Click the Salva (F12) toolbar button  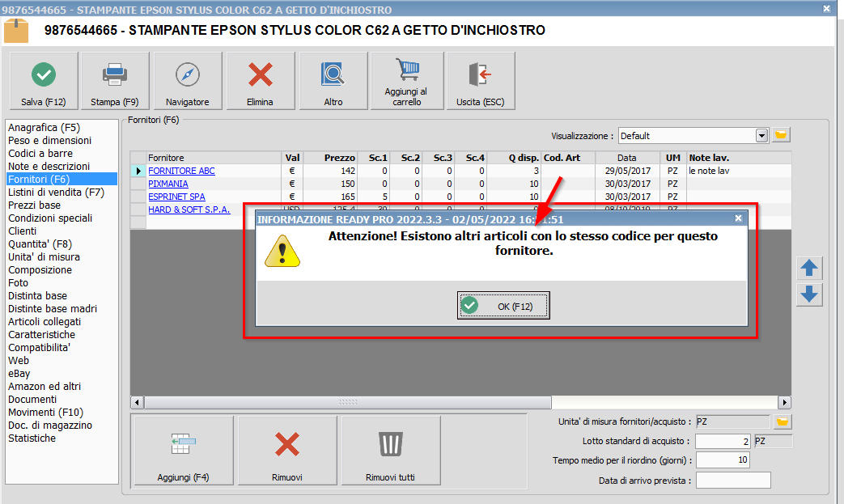tap(44, 81)
